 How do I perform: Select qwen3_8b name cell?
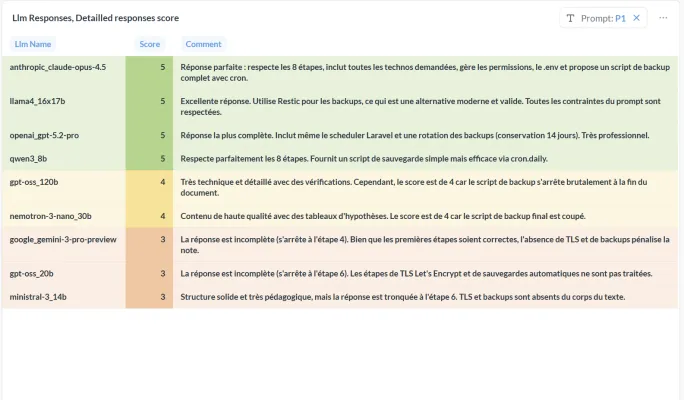coord(64,159)
